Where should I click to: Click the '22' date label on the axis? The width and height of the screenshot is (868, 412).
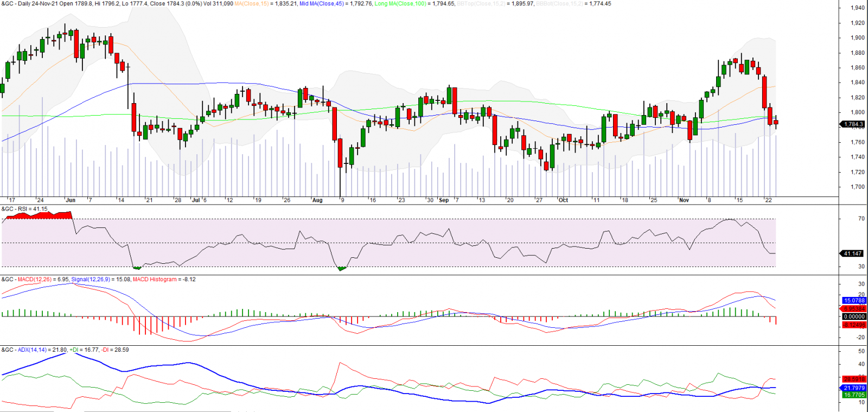768,200
